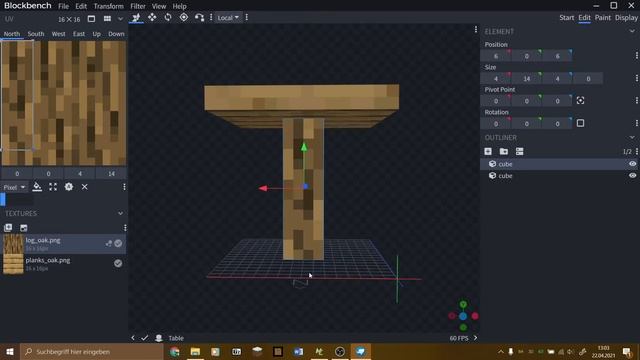Click the status bar right chevron
This screenshot has width=640, height=360.
[x=476, y=338]
